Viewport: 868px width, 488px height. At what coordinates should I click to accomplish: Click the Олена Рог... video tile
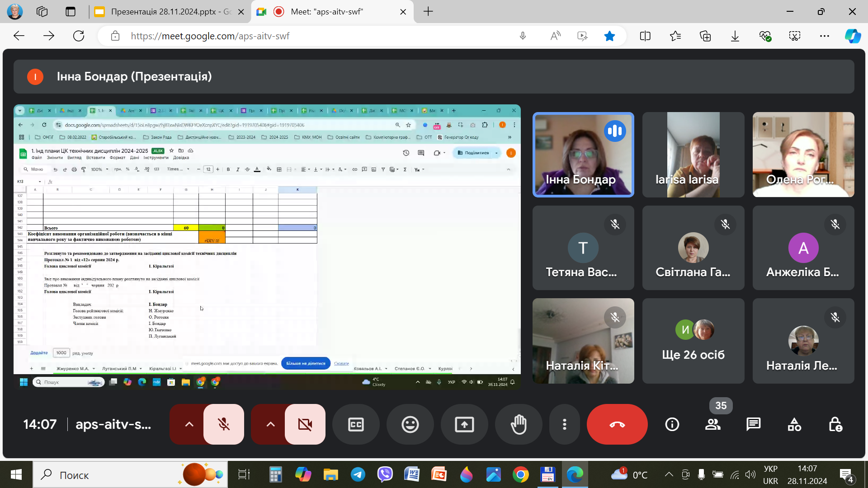coord(803,155)
